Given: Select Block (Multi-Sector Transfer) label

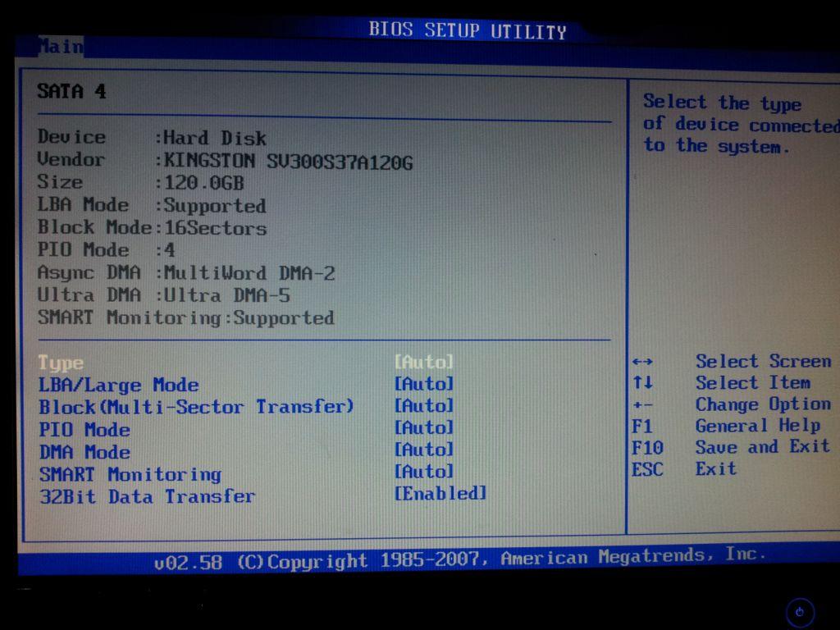Looking at the screenshot, I should [196, 407].
